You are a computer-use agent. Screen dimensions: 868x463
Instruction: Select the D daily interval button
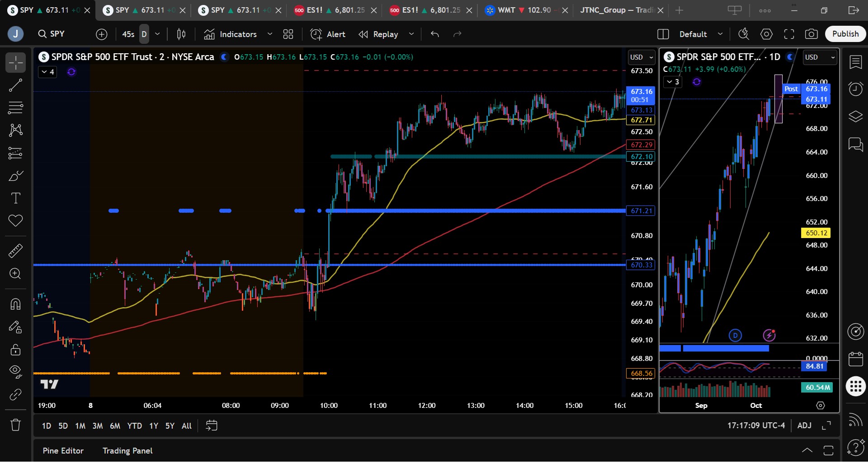pos(144,34)
